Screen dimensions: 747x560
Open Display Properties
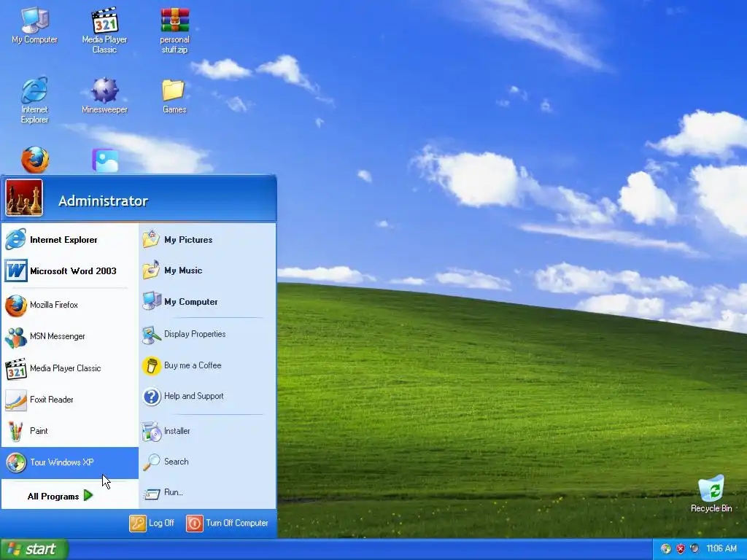pos(208,334)
